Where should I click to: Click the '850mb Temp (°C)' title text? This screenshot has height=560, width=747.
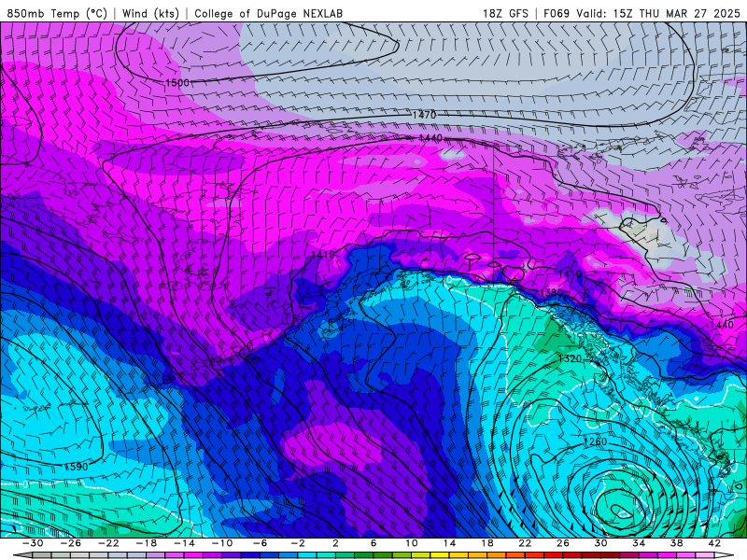pyautogui.click(x=57, y=13)
